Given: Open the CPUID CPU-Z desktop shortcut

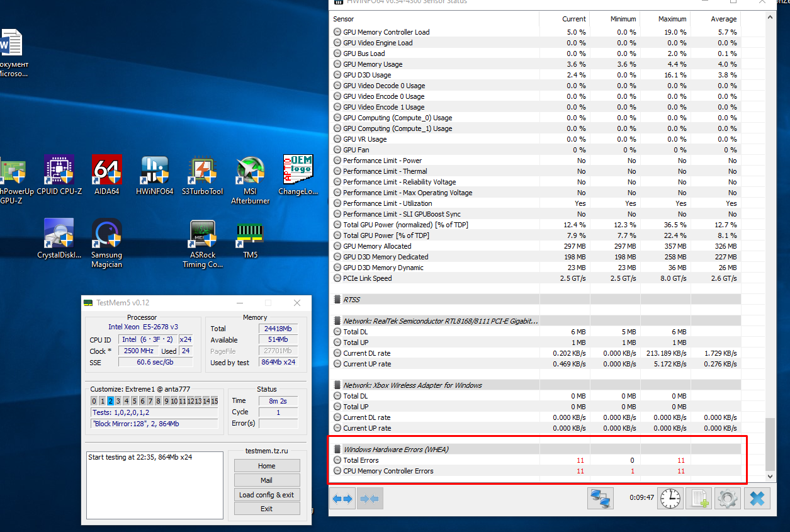Looking at the screenshot, I should [59, 176].
